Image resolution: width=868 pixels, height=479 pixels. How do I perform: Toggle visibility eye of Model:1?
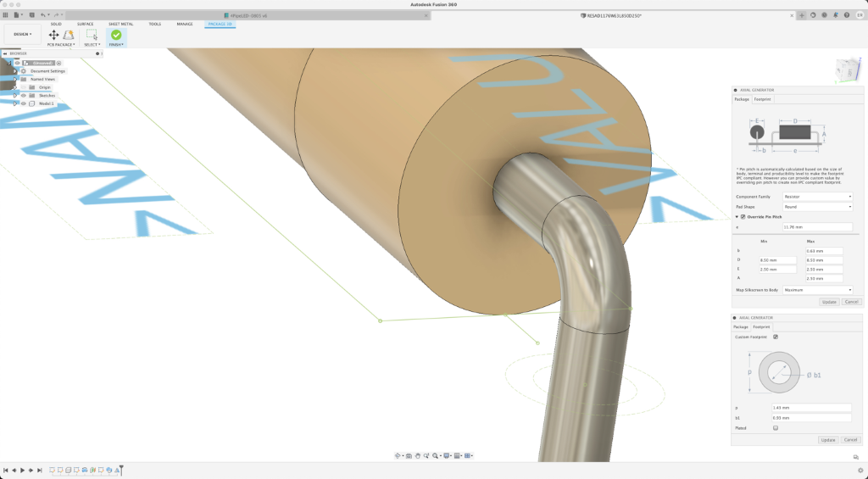(x=23, y=103)
